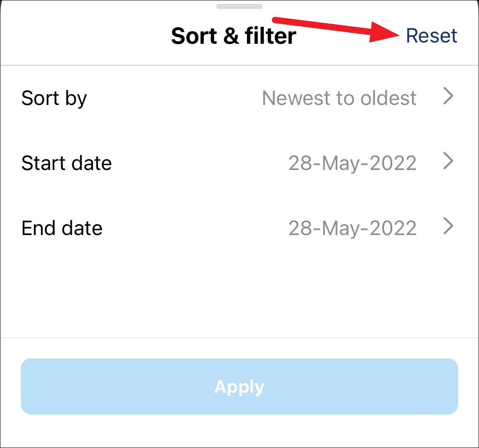Screen dimensions: 479x448
Task: Click the red arrow annotation's tail end
Action: 275,20
